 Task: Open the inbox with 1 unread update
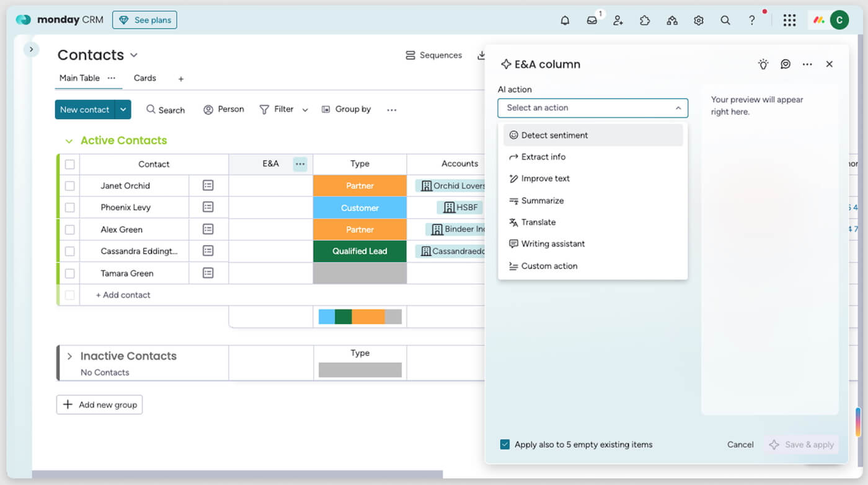pos(591,20)
